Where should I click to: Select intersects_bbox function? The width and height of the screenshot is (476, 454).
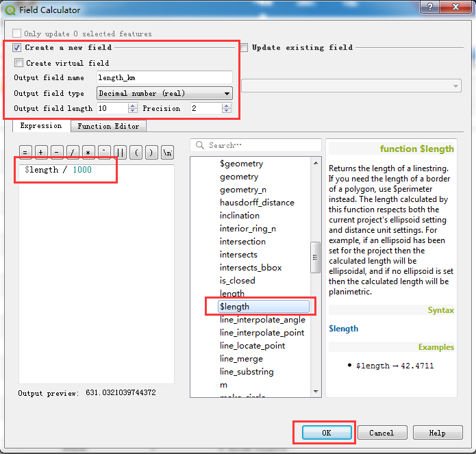(251, 268)
